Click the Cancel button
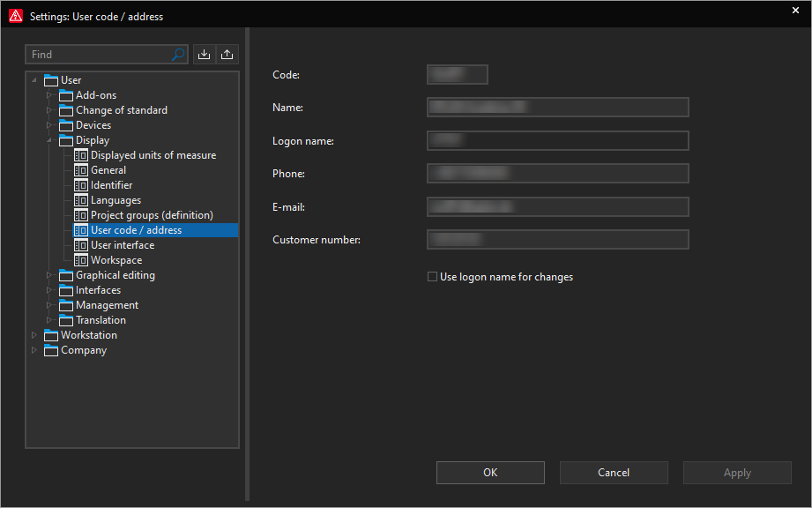This screenshot has width=812, height=508. tap(614, 473)
